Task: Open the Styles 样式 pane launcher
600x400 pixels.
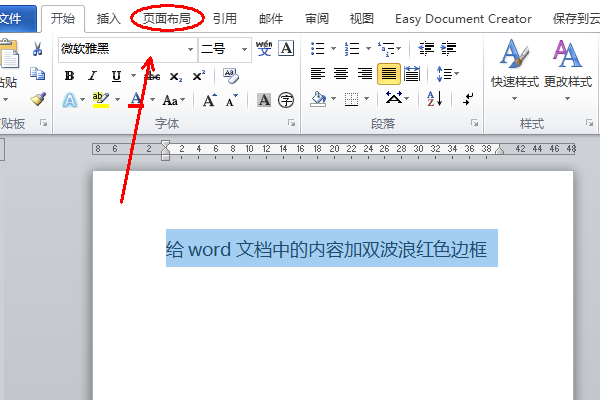Action: [589, 123]
